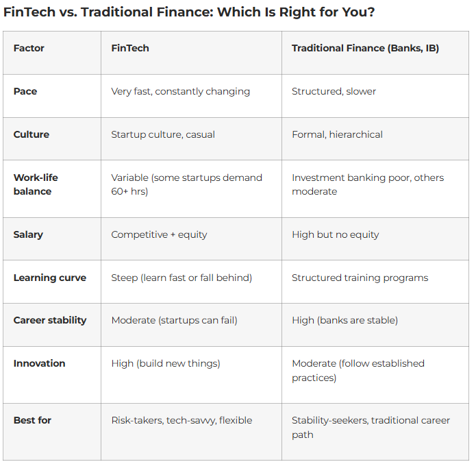Select the 'FinTech' column header cell
The width and height of the screenshot is (476, 464).
(130, 48)
